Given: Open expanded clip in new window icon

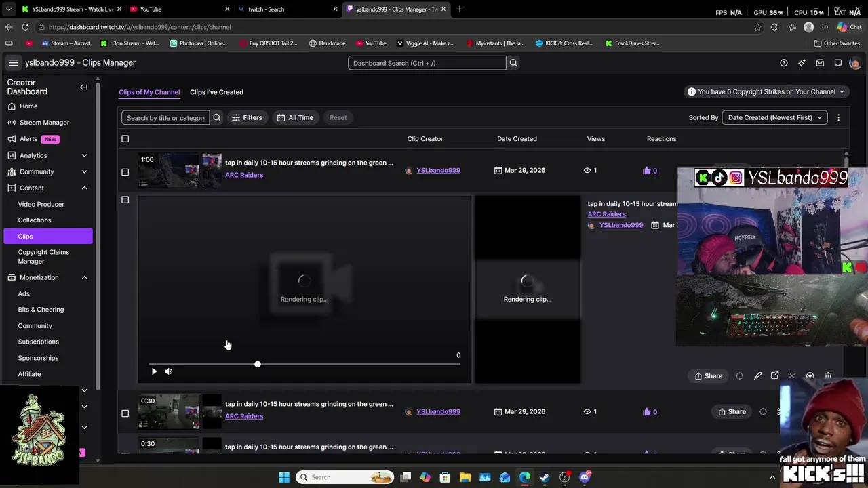Looking at the screenshot, I should tap(774, 375).
